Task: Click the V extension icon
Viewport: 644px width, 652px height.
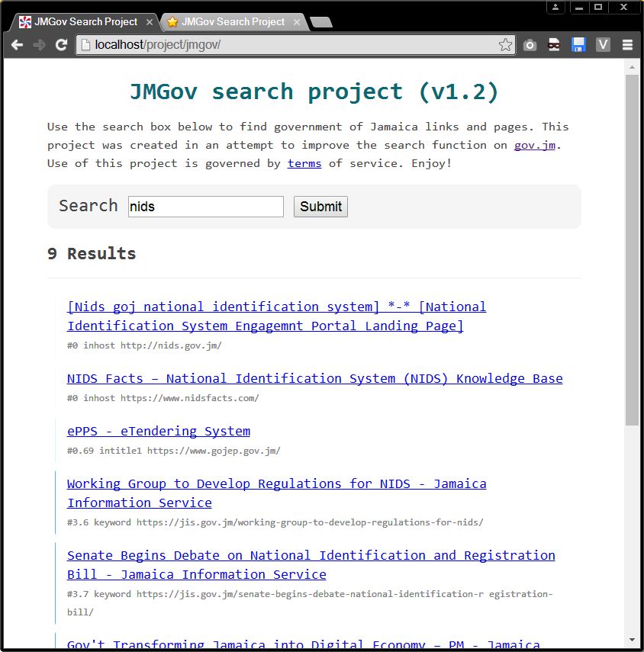Action: click(x=603, y=44)
